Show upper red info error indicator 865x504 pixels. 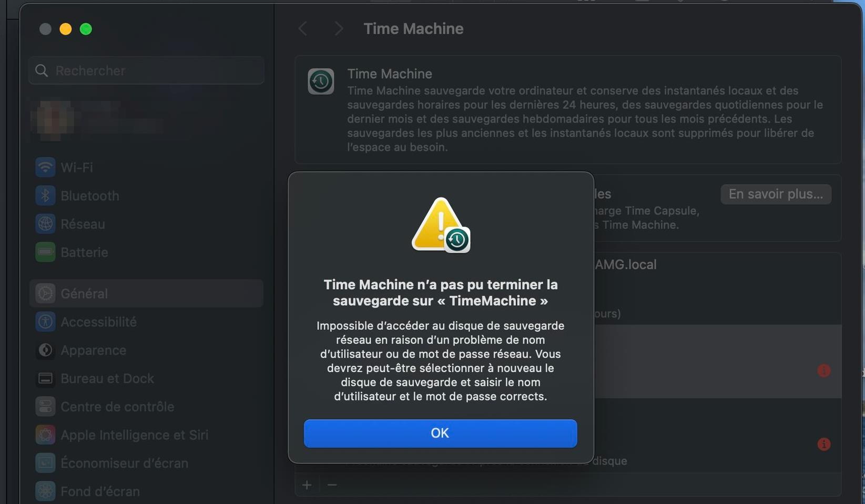pos(824,371)
